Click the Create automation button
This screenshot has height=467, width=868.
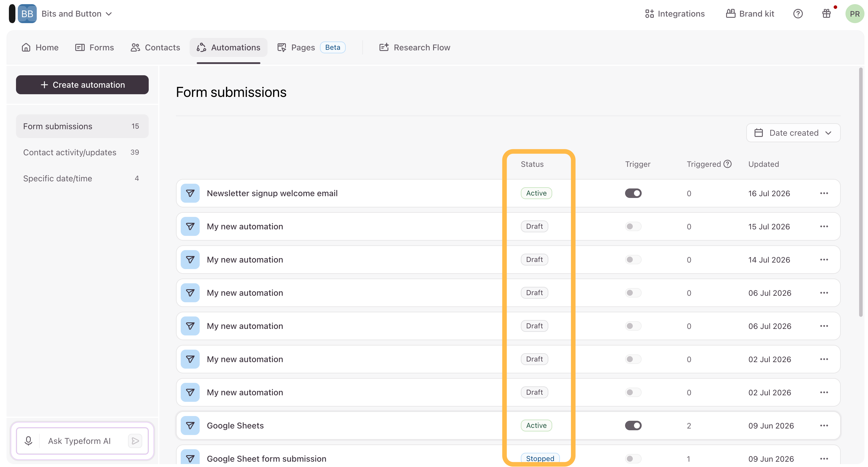82,84
